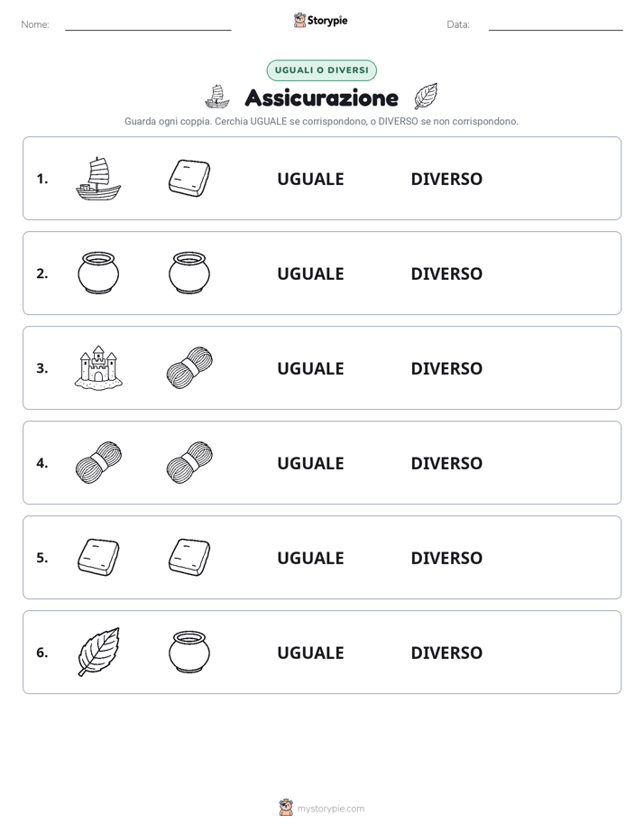Select the right eraser picture in row 5
Viewport: 644px width, 834px height.
189,558
